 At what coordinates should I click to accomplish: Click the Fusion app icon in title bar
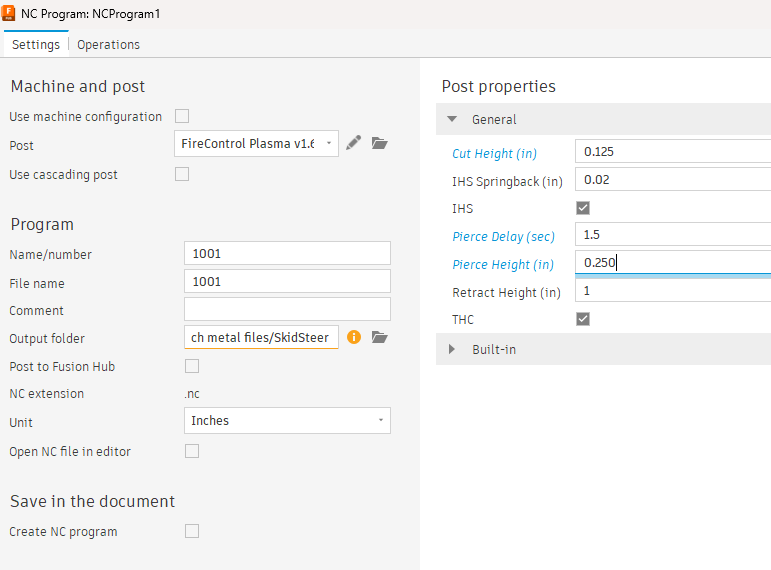coord(8,13)
